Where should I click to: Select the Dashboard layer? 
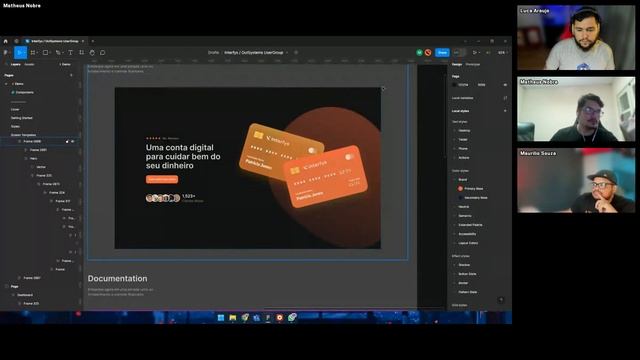[x=24, y=295]
